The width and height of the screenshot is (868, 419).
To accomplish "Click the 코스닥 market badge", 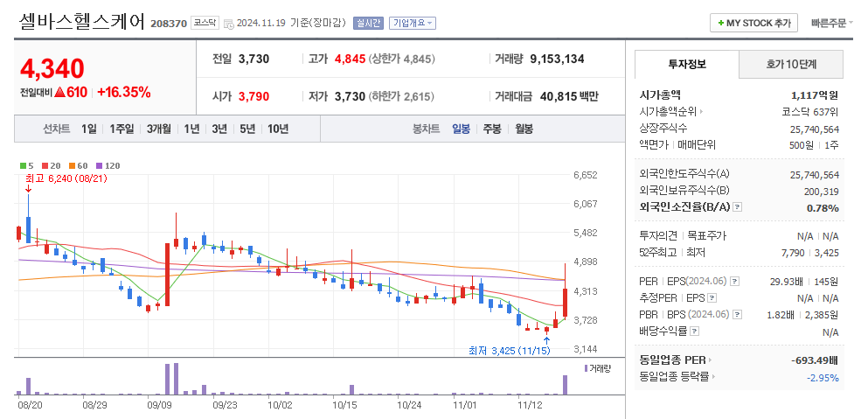I will [205, 24].
